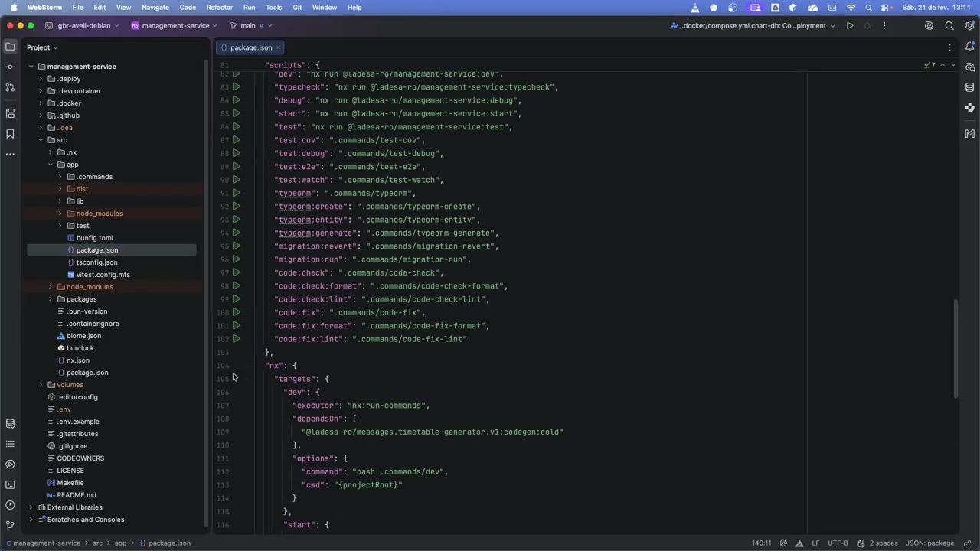980x551 pixels.
Task: Open the Notifications bell
Action: click(x=970, y=47)
